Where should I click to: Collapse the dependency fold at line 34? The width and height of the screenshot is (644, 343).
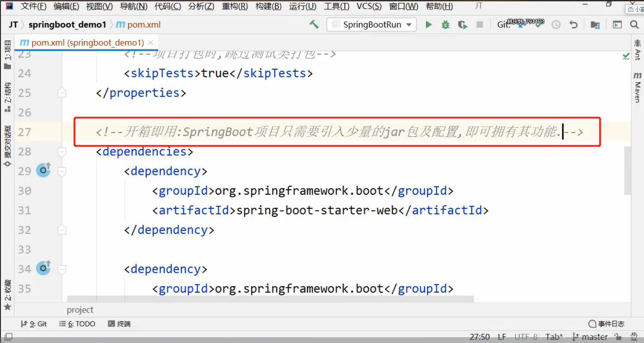pyautogui.click(x=62, y=269)
